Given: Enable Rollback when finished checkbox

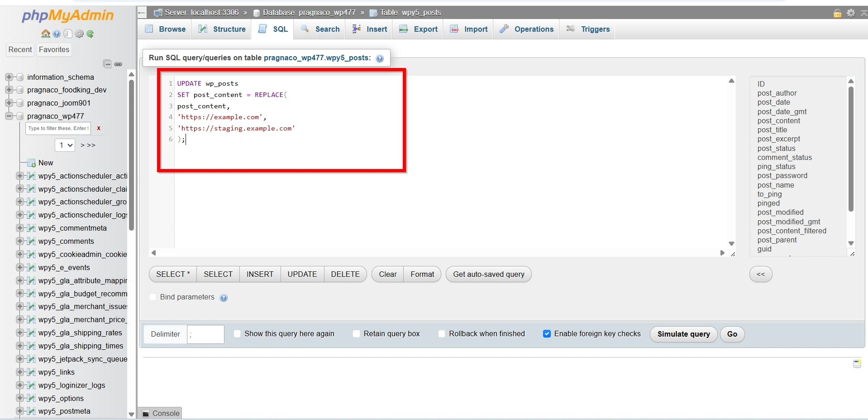Looking at the screenshot, I should 442,334.
